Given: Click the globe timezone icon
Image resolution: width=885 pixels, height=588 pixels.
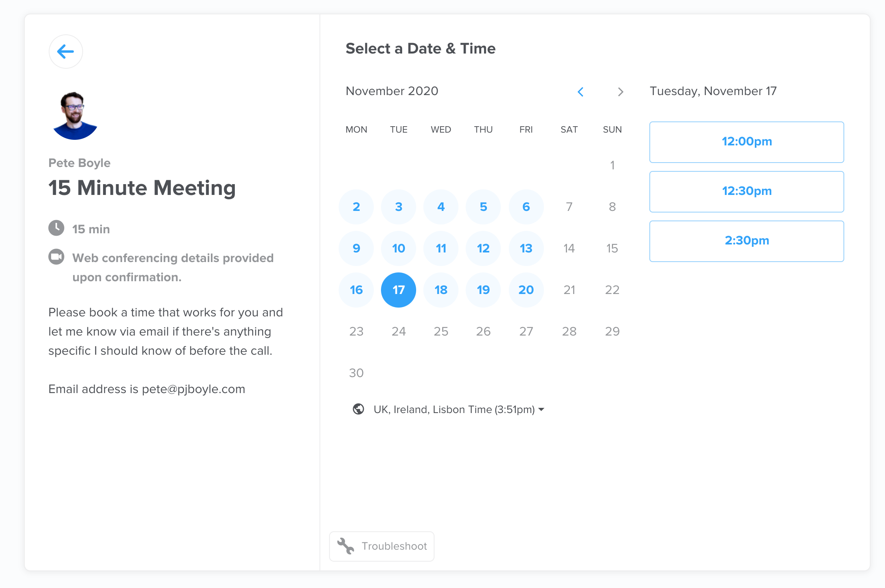Looking at the screenshot, I should [358, 409].
